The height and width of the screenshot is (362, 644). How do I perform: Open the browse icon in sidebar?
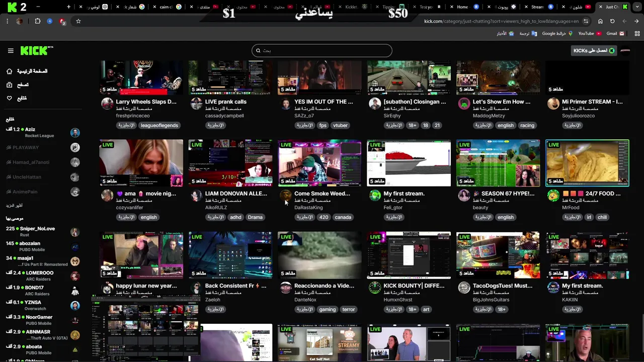pyautogui.click(x=10, y=85)
